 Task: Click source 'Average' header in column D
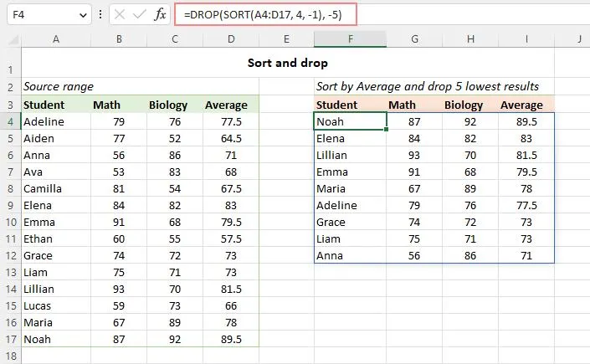click(231, 105)
